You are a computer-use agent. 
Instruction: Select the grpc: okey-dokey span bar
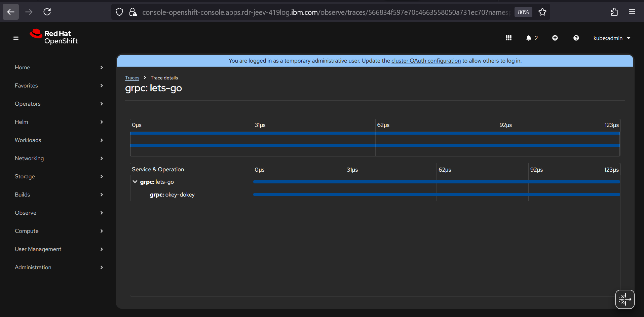pos(436,195)
